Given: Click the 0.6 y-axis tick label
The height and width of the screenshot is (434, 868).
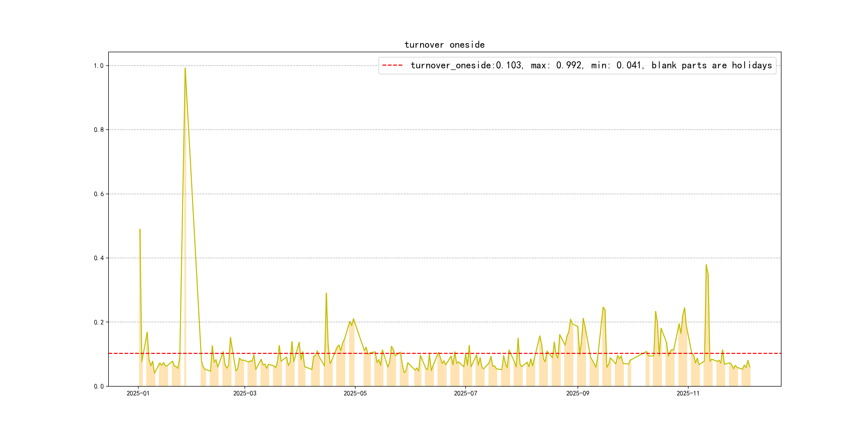Looking at the screenshot, I should (x=98, y=194).
